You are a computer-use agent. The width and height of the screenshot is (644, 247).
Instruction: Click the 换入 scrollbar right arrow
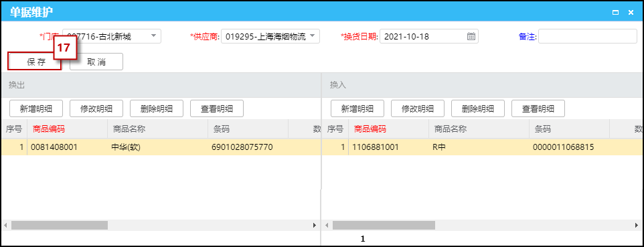pyautogui.click(x=636, y=225)
